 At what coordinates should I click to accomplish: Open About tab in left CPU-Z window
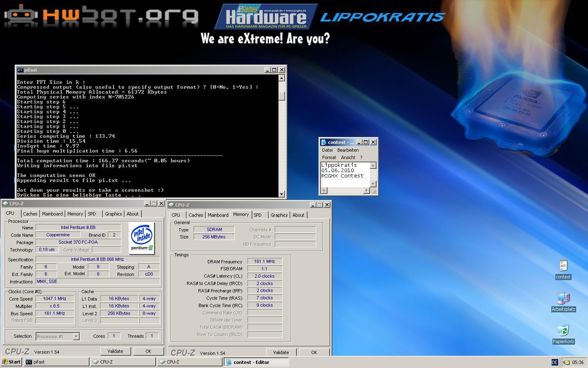click(x=132, y=214)
